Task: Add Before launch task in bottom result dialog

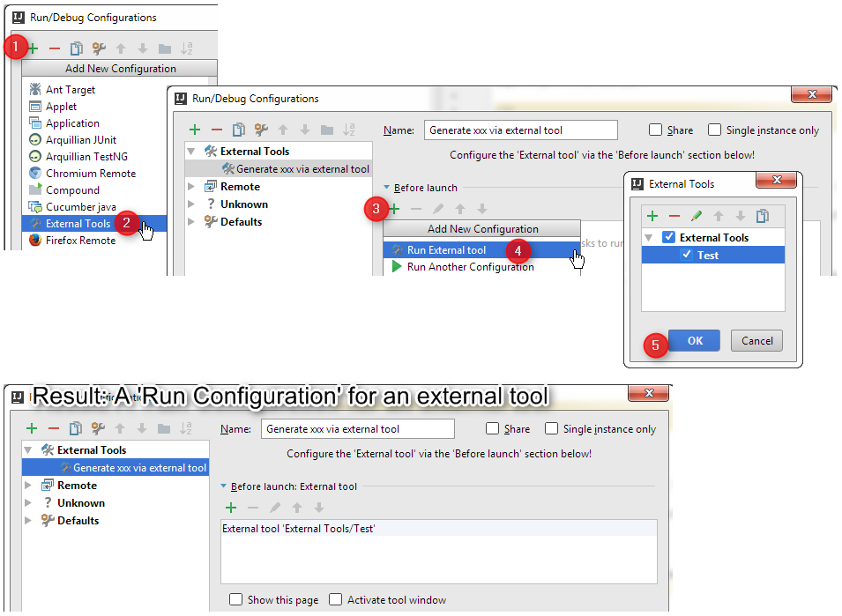Action: (231, 508)
